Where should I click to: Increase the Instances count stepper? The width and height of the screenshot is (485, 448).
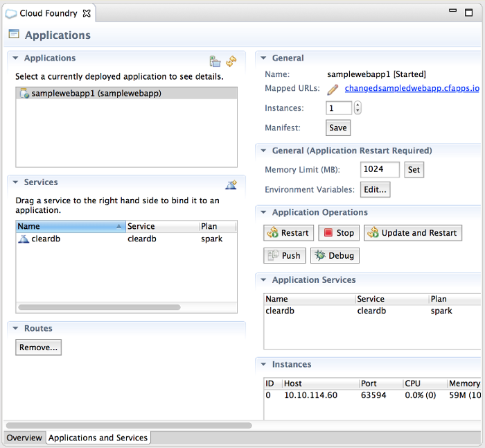pyautogui.click(x=358, y=105)
